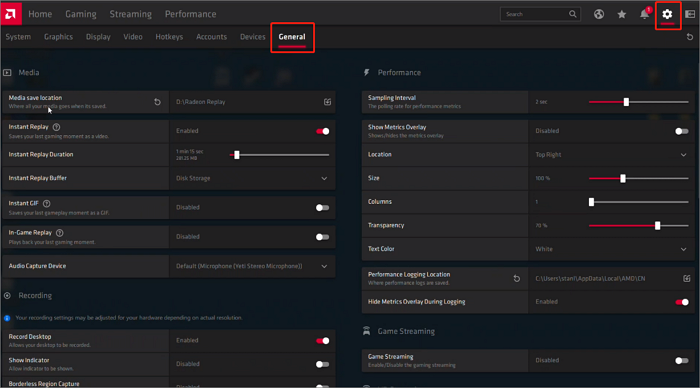Disable the Instant Replay toggle
The image size is (700, 388).
point(322,131)
